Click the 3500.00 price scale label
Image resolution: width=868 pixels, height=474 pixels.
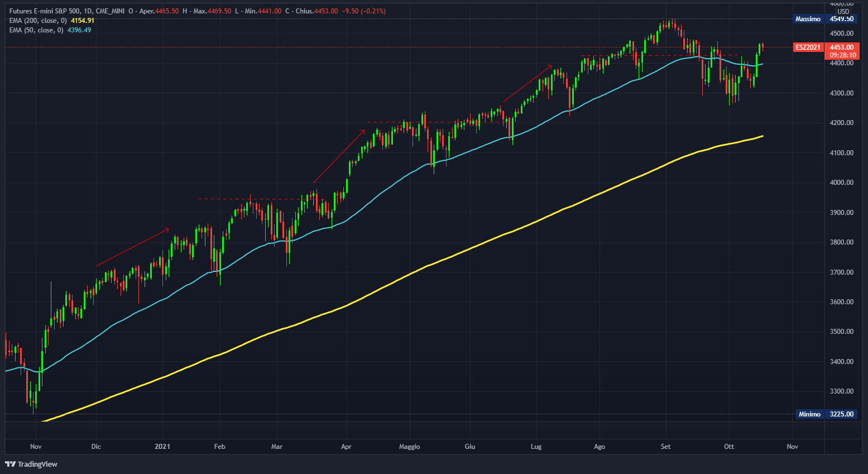tap(842, 332)
